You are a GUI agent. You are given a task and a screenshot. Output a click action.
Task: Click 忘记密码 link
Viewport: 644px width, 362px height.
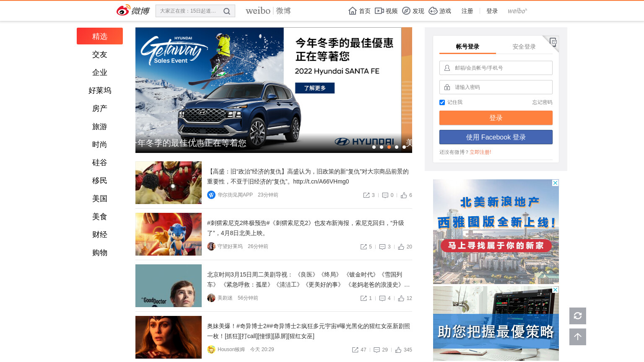542,102
